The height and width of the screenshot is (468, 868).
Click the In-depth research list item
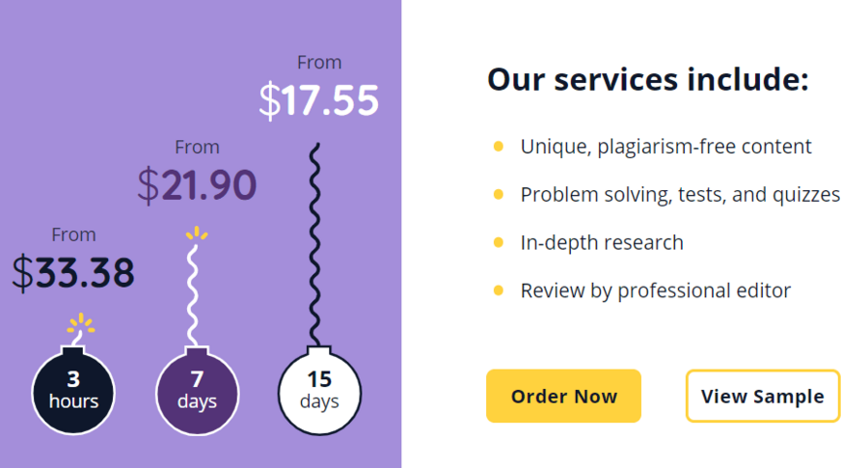coord(602,242)
